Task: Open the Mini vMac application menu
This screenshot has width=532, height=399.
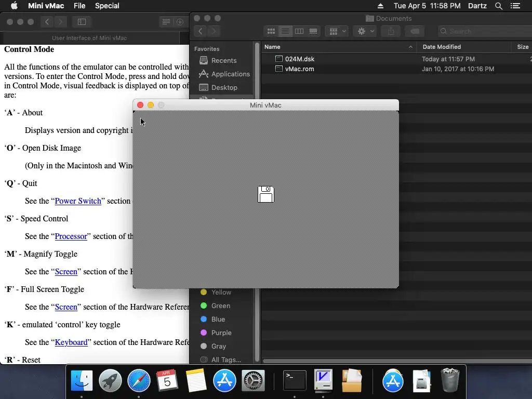Action: pyautogui.click(x=46, y=6)
